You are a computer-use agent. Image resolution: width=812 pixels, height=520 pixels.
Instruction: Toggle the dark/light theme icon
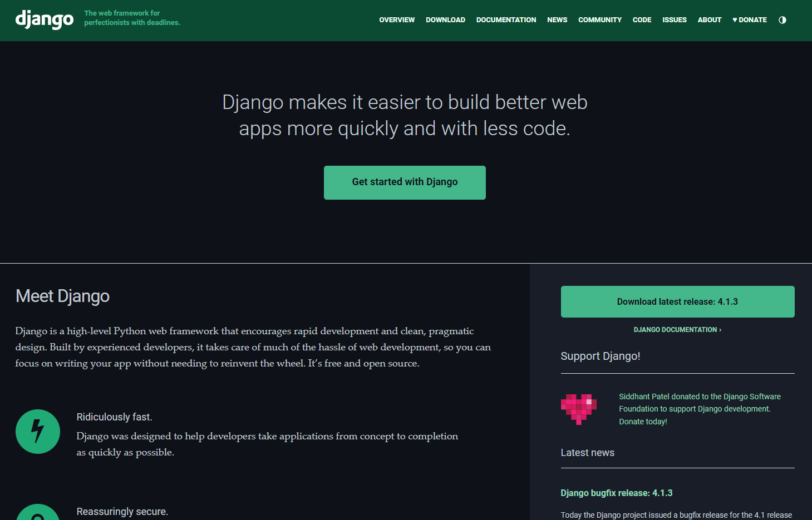pos(782,19)
